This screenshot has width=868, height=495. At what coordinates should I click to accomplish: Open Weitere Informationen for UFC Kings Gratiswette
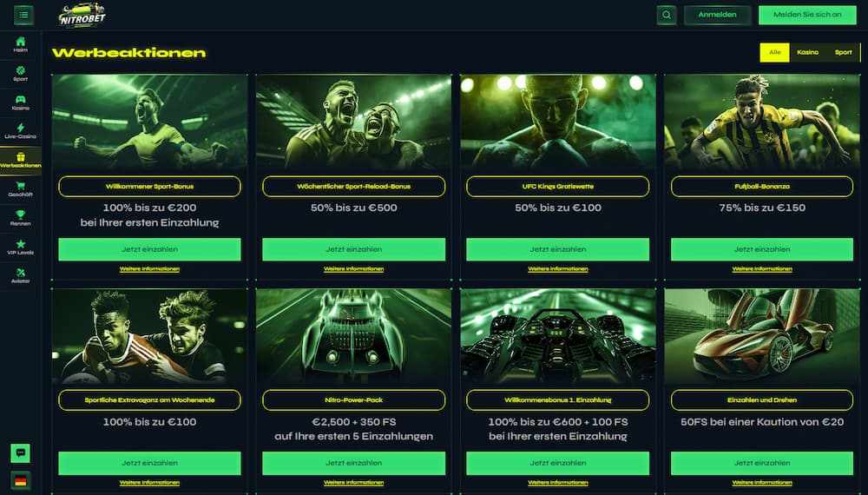click(x=557, y=269)
